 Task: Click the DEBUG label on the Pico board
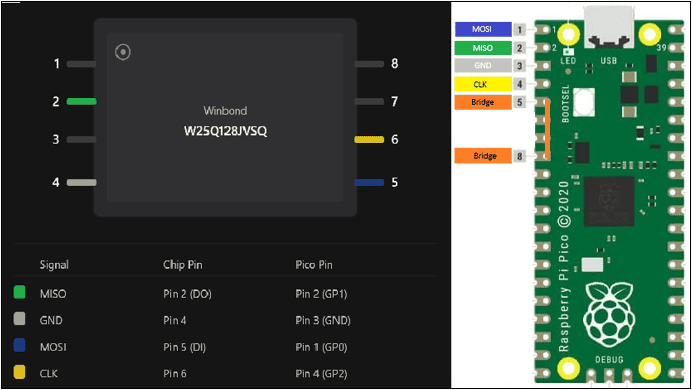pos(609,360)
